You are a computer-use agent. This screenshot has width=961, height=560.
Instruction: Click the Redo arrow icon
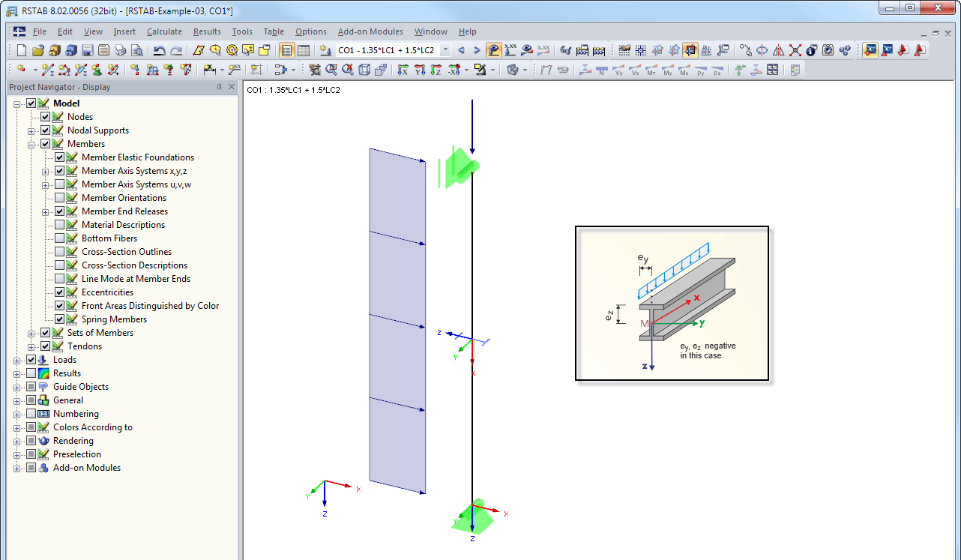click(x=176, y=50)
